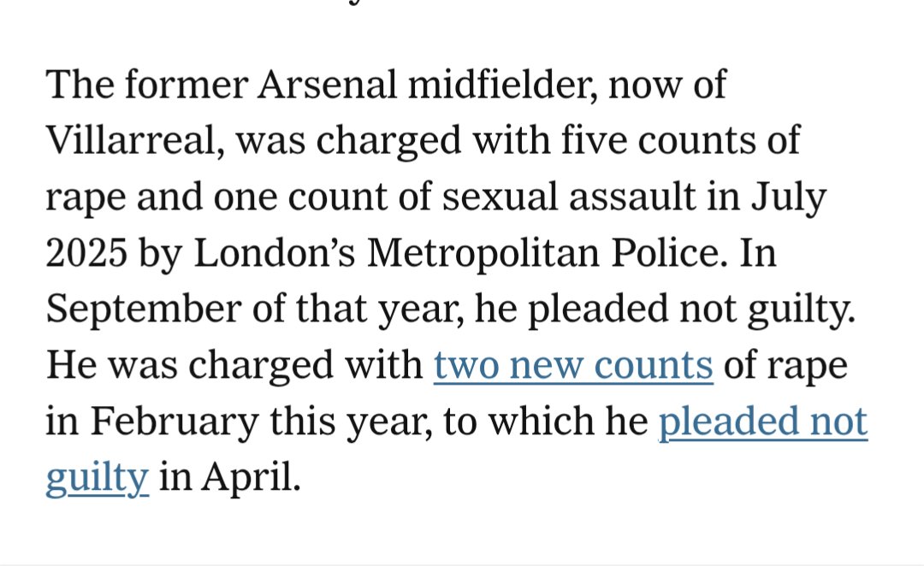This screenshot has height=566, width=924.
Task: Click the word "The" starting the paragraph
Action: (80, 85)
